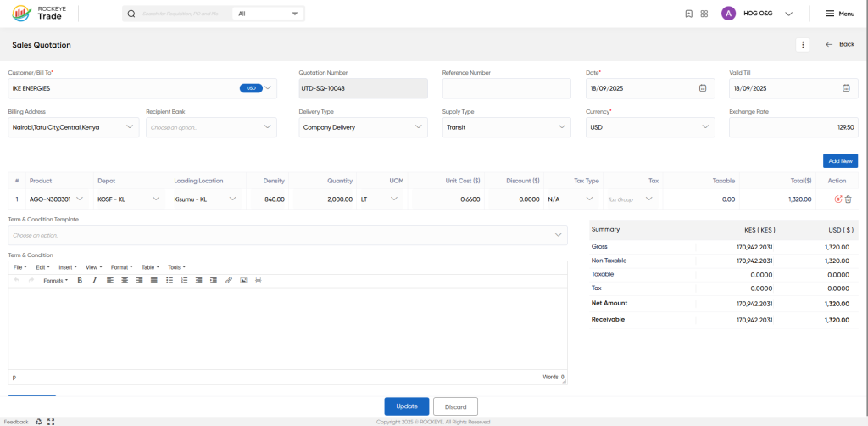
Task: Delete row 1 with trash icon
Action: click(x=848, y=199)
